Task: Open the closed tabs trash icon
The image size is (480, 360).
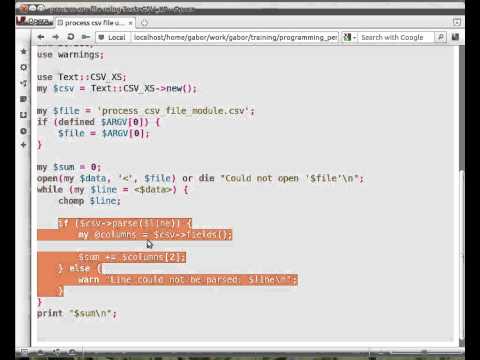Action: coord(457,22)
